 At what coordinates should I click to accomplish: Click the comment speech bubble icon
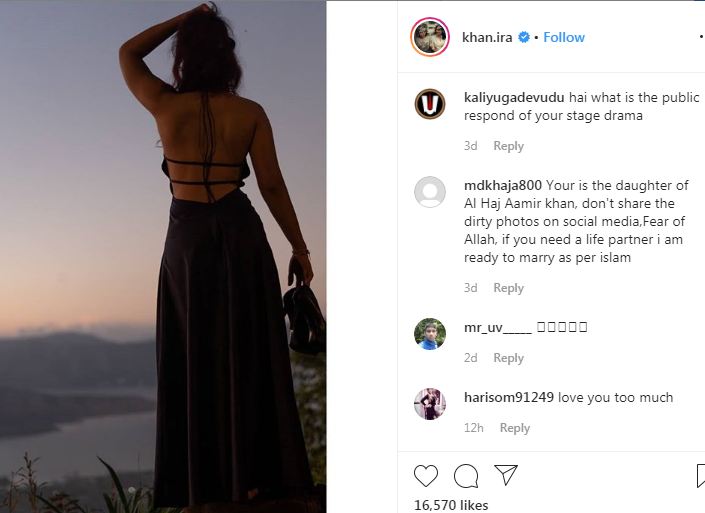point(466,475)
